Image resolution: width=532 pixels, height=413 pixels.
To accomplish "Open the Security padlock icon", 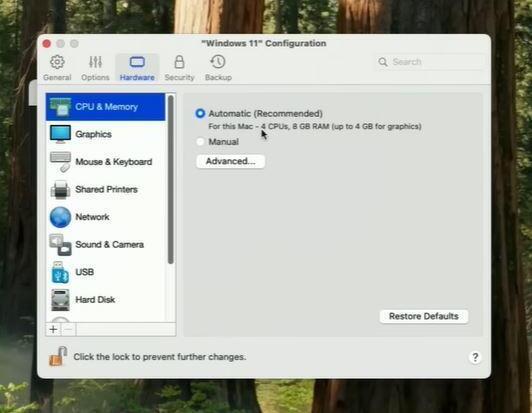I will point(179,62).
